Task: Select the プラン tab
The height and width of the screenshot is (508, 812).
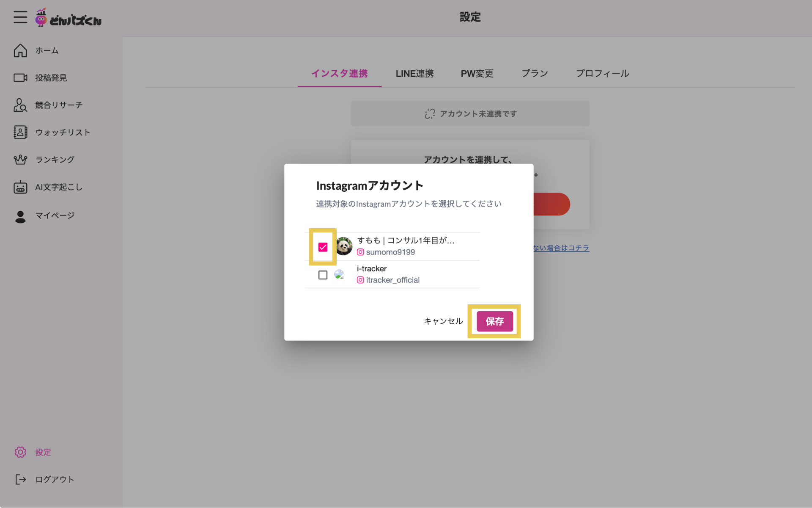Action: (535, 74)
